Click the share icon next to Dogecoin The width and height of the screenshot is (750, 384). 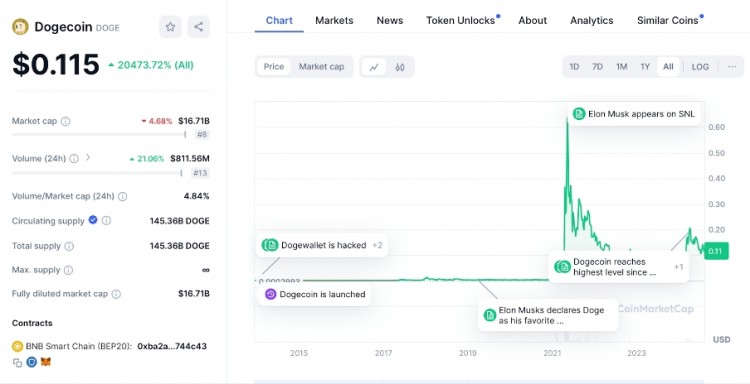199,27
